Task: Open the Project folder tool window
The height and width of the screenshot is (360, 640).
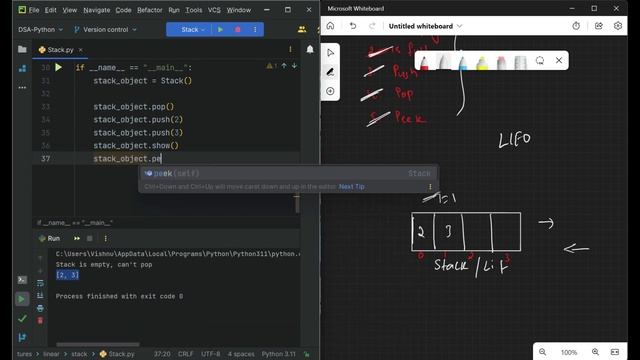Action: [x=22, y=50]
